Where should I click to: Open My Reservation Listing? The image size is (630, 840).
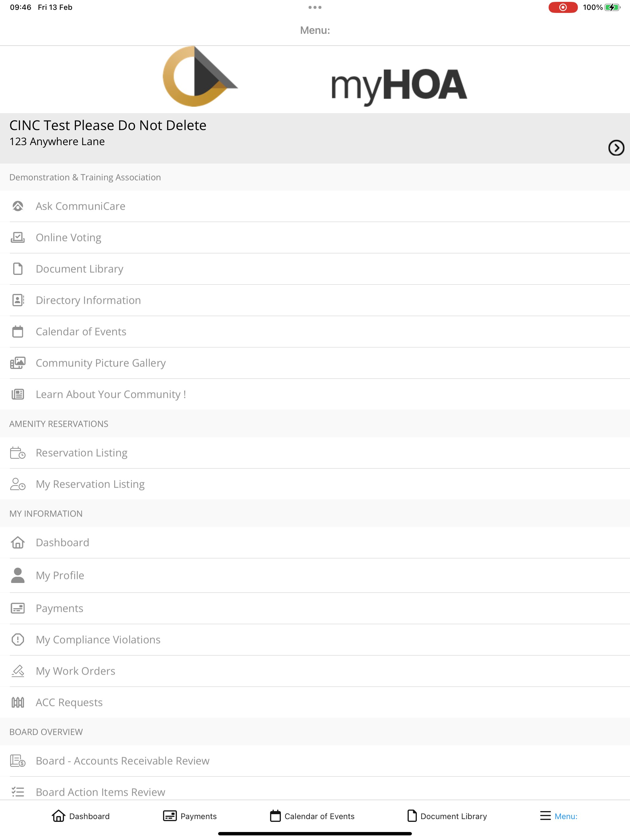[315, 484]
